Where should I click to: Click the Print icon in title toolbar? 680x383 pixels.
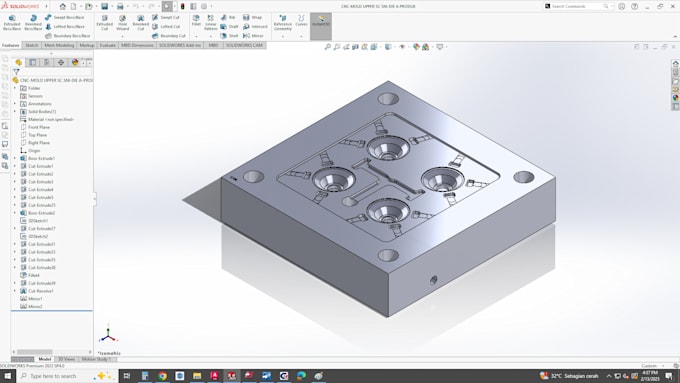[120, 7]
